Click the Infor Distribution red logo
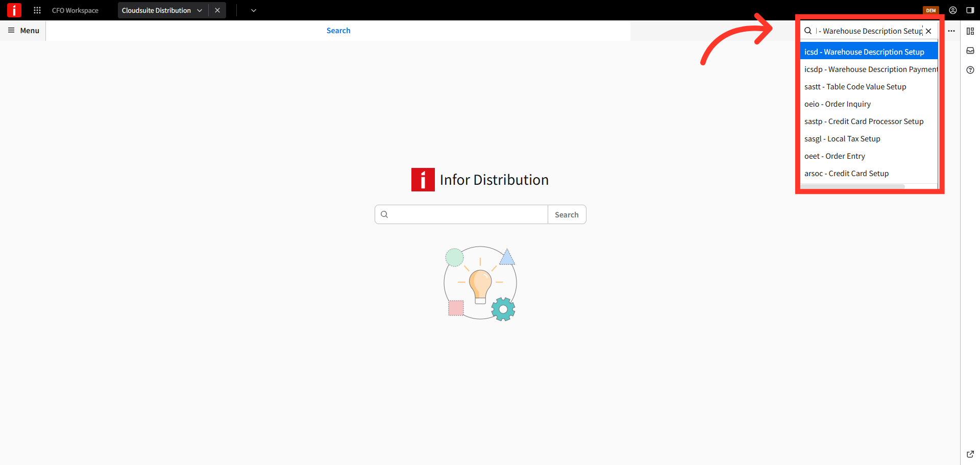This screenshot has height=465, width=980. [423, 180]
